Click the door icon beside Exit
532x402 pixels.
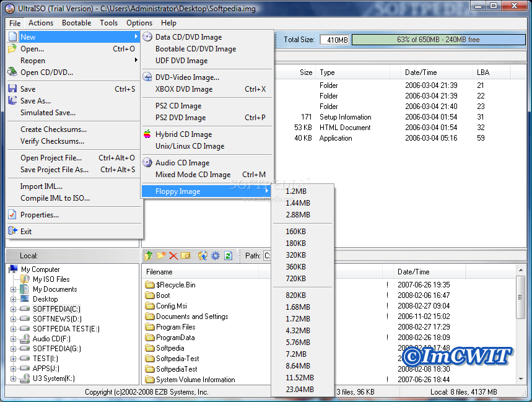click(12, 231)
